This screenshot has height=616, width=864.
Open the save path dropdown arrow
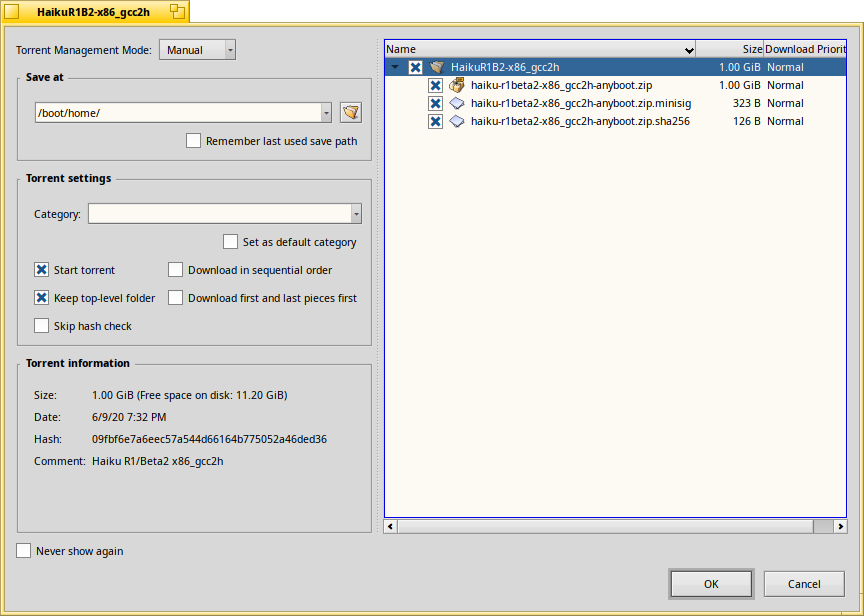326,113
